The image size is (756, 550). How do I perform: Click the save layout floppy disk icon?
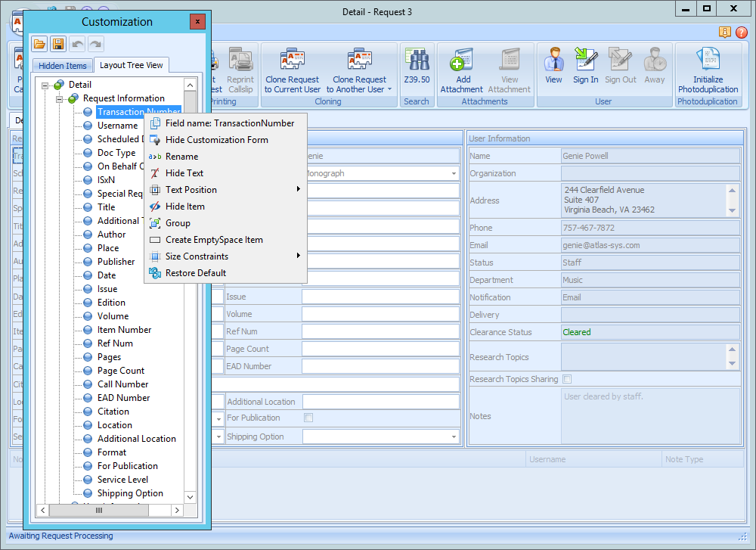click(58, 44)
